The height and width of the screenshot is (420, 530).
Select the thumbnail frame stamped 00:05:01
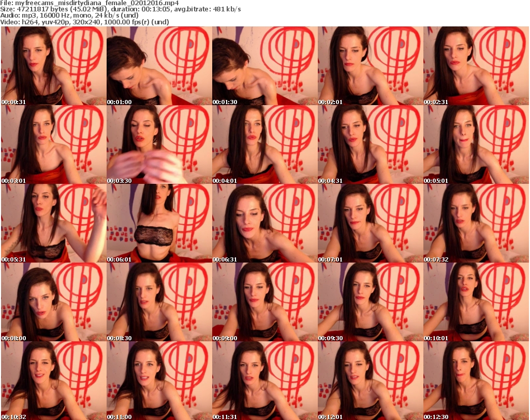[476, 144]
